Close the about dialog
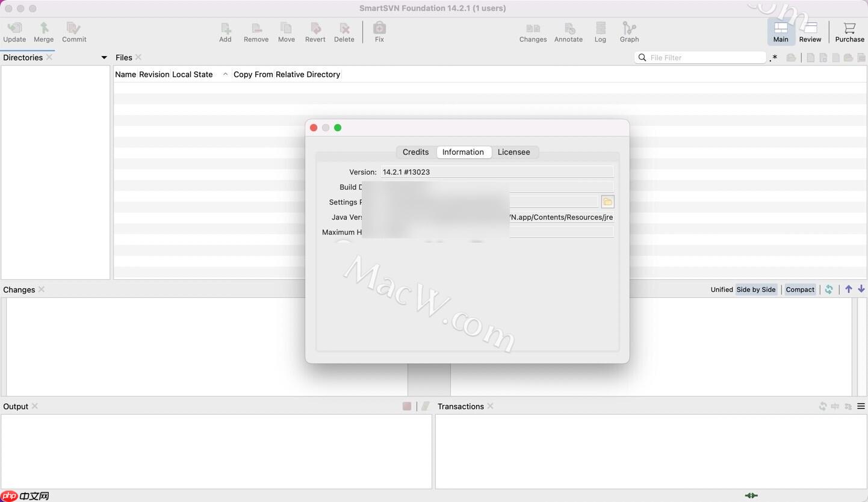Screen dimensions: 868x502 coord(314,128)
